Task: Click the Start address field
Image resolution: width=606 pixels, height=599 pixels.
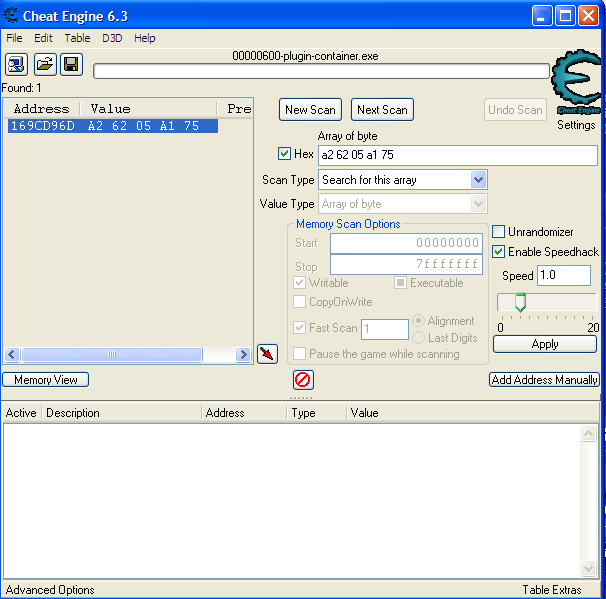Action: tap(406, 243)
